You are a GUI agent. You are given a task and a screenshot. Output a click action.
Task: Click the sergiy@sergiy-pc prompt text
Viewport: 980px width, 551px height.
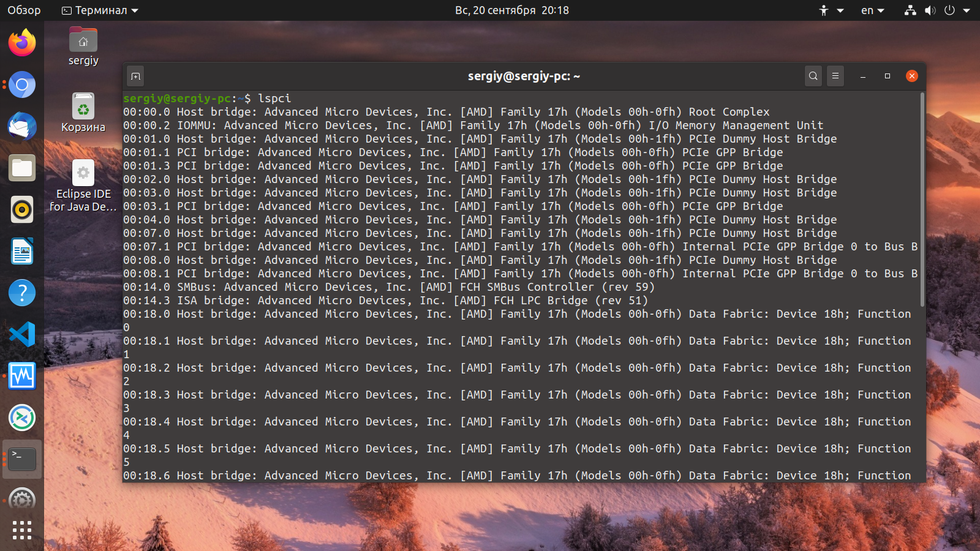pyautogui.click(x=177, y=99)
